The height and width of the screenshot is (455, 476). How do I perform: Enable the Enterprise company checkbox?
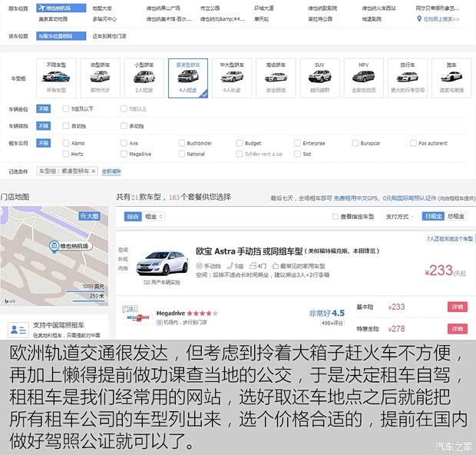click(x=298, y=143)
